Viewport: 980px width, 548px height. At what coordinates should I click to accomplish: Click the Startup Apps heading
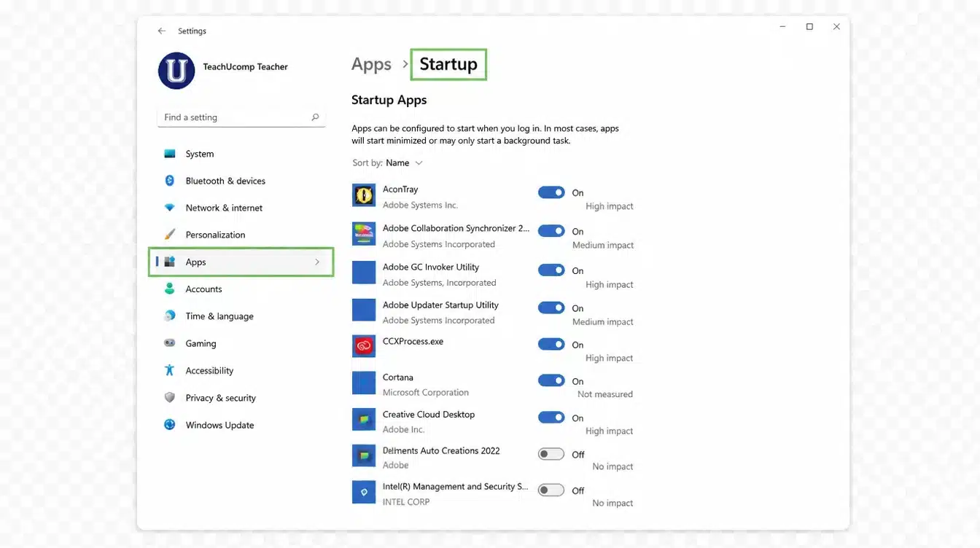click(389, 100)
